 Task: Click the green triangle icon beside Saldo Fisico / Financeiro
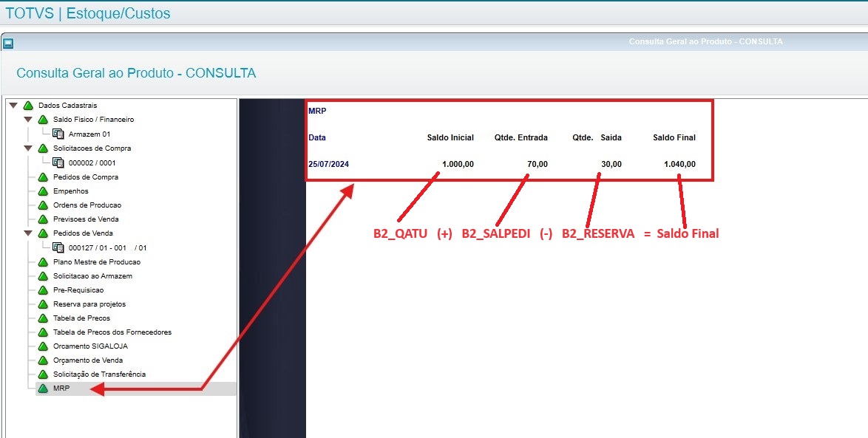43,120
